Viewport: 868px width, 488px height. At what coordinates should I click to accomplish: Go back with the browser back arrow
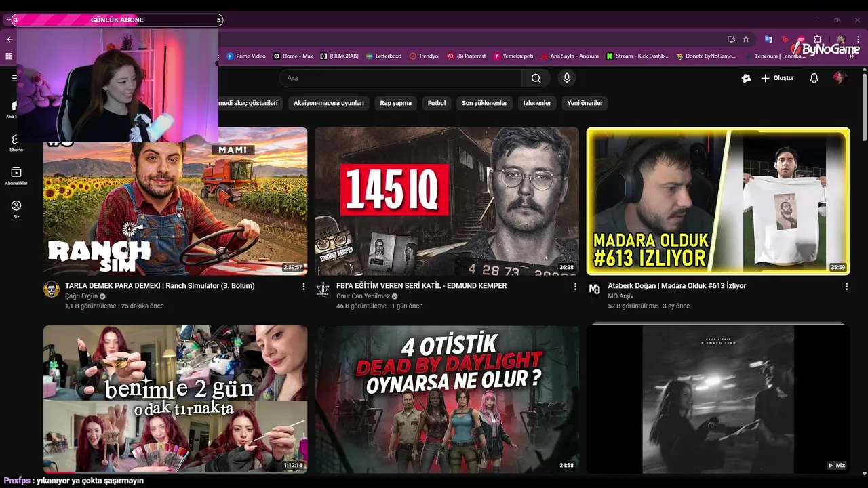pos(9,39)
